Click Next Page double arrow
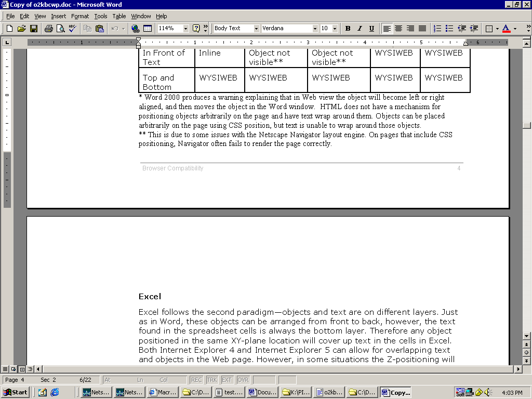This screenshot has width=532, height=399. [527, 361]
